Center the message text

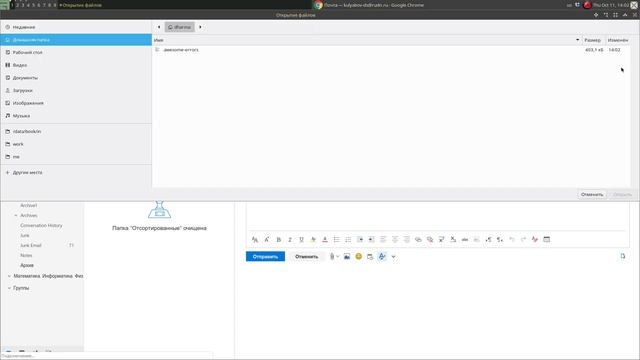click(x=395, y=240)
